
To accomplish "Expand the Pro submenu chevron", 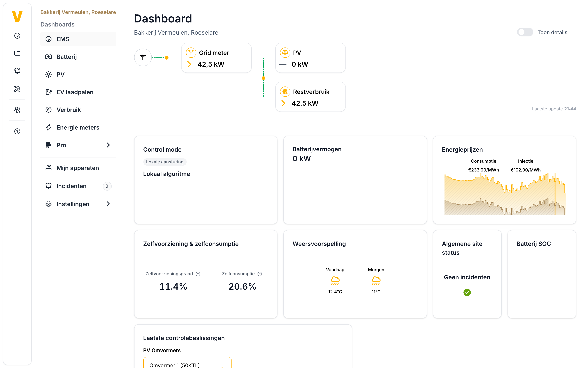I will click(x=108, y=145).
